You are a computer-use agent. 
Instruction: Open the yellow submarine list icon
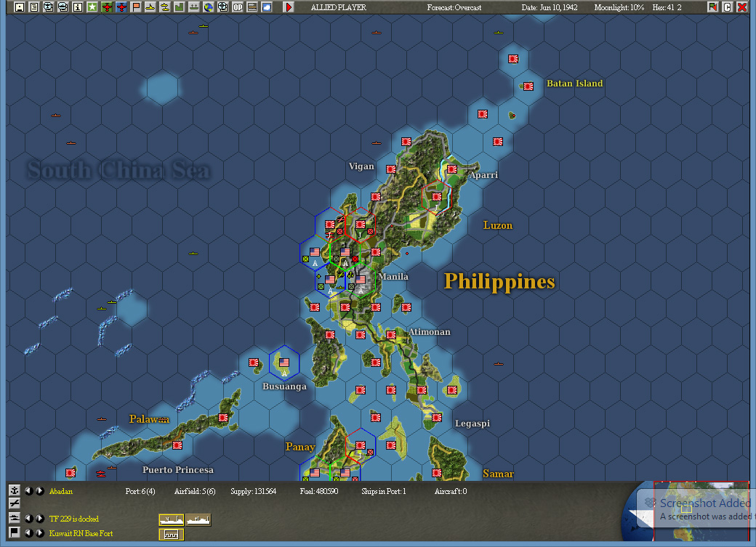point(165,7)
